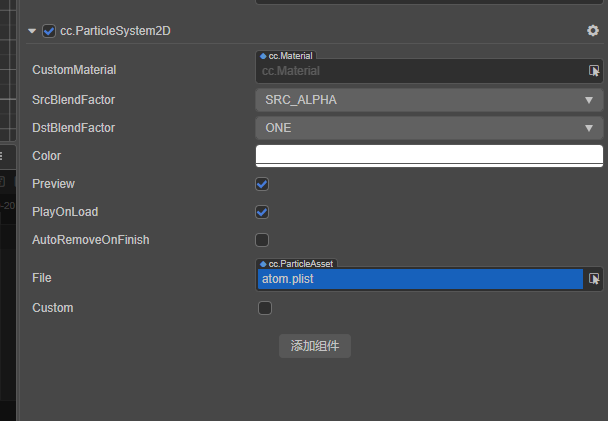The height and width of the screenshot is (421, 608).
Task: Click the empty CustomMaterial field
Action: pyautogui.click(x=420, y=71)
